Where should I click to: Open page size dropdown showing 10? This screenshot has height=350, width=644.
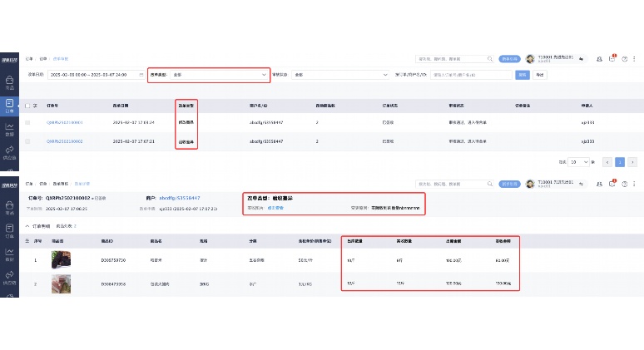click(578, 162)
